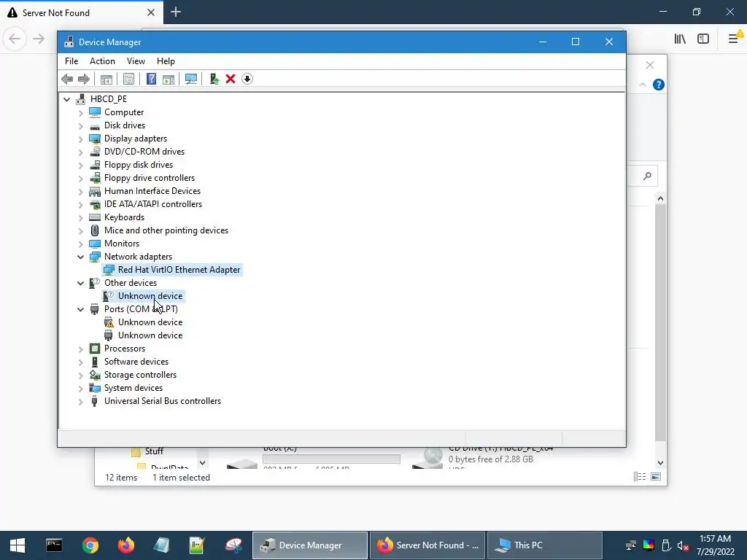This screenshot has height=560, width=747.
Task: Click Scan for hardware changes monitor icon
Action: [191, 79]
